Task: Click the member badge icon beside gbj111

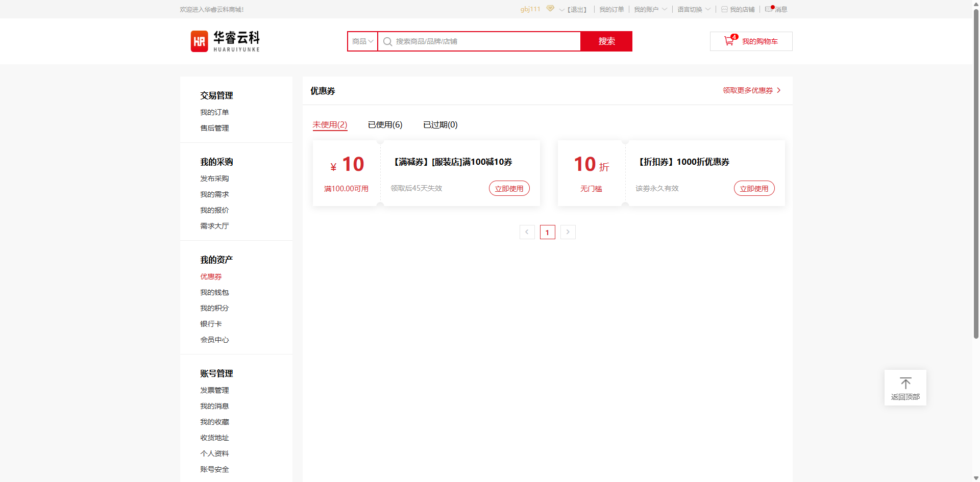Action: coord(550,9)
